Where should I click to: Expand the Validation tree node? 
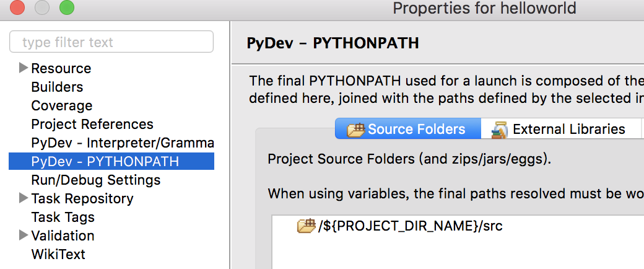(x=24, y=236)
